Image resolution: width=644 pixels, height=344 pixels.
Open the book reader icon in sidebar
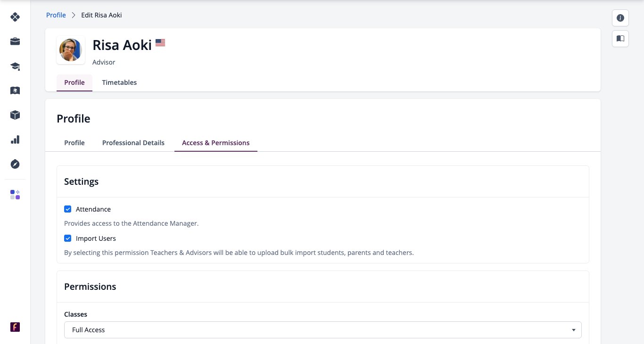pyautogui.click(x=15, y=90)
